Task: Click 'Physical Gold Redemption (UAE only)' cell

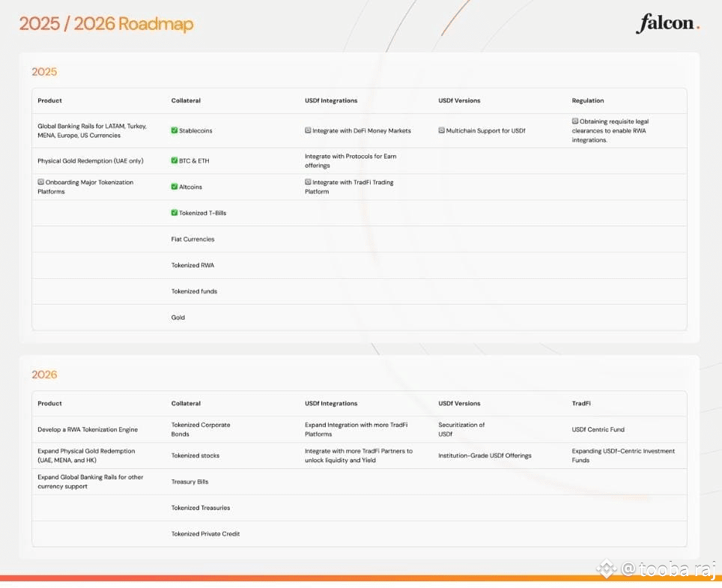Action: pos(90,161)
